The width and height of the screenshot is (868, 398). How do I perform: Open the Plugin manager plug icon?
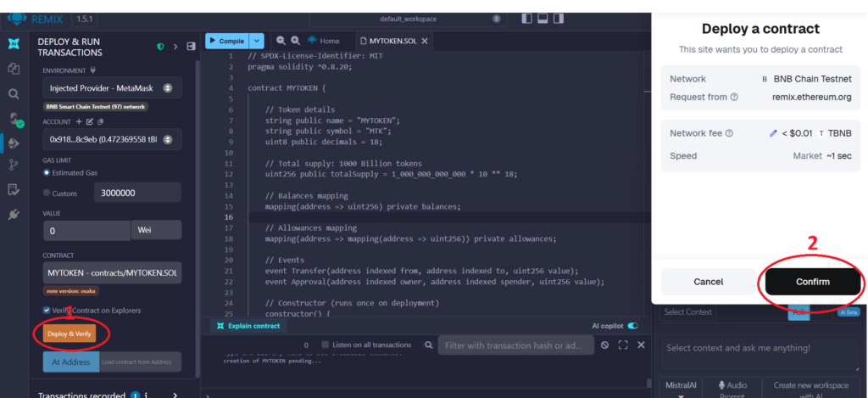(14, 216)
